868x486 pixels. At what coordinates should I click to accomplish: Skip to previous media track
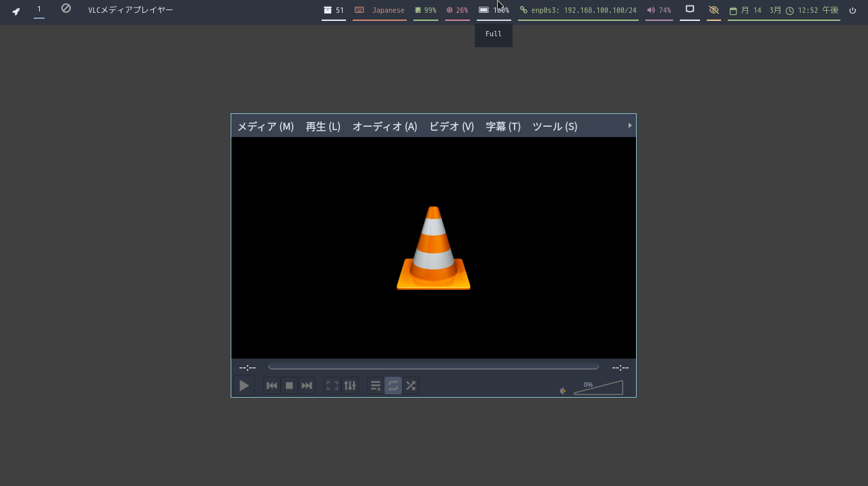[x=272, y=386]
